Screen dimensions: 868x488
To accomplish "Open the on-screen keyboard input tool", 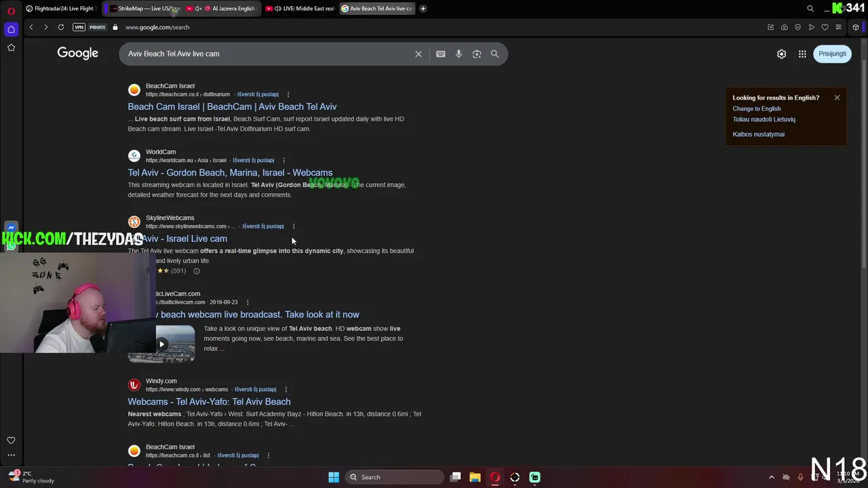I will 441,54.
